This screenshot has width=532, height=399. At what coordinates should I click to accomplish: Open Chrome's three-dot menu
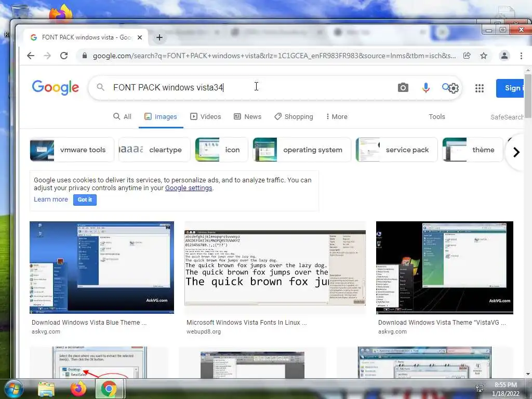coord(521,56)
